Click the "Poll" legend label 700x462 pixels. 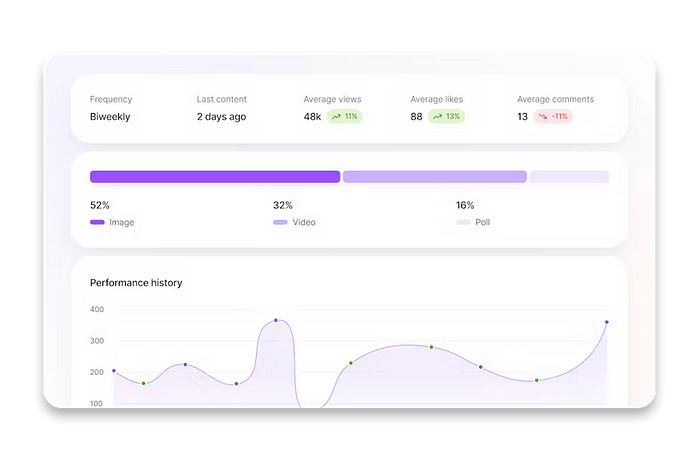(483, 222)
